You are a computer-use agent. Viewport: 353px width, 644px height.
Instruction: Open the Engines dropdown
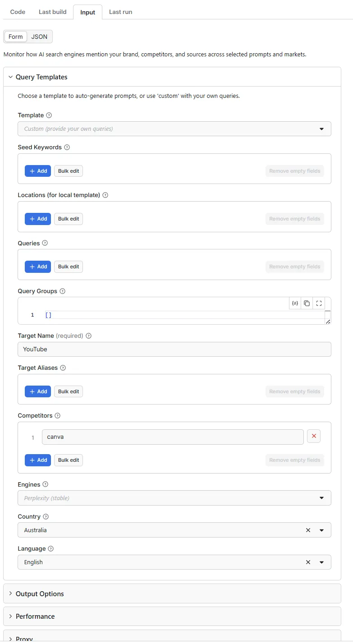pos(322,498)
